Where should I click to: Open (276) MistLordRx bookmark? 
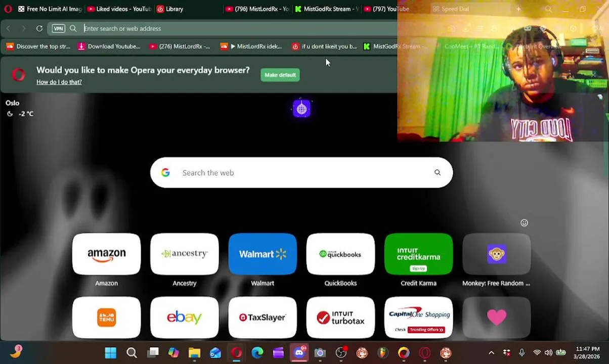click(180, 47)
